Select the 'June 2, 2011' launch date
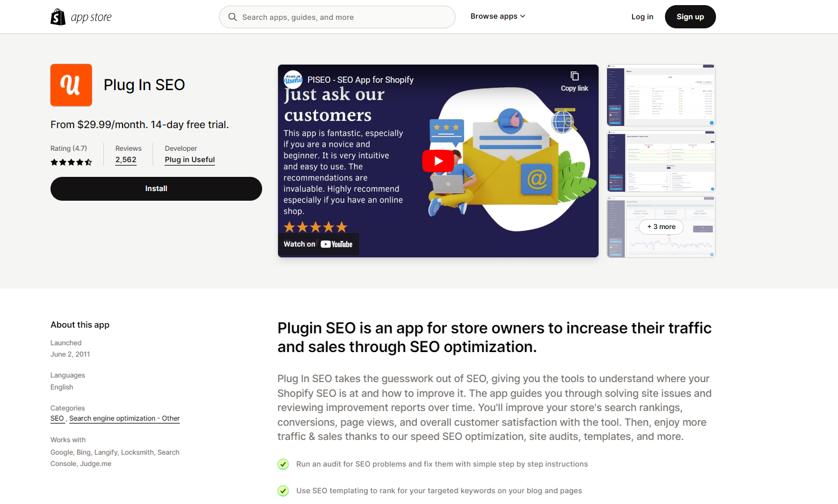 (x=70, y=354)
